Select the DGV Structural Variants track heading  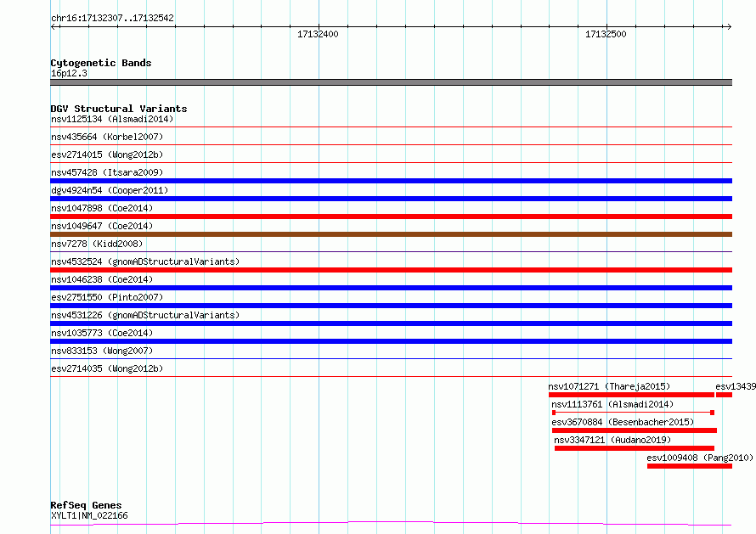tap(119, 109)
